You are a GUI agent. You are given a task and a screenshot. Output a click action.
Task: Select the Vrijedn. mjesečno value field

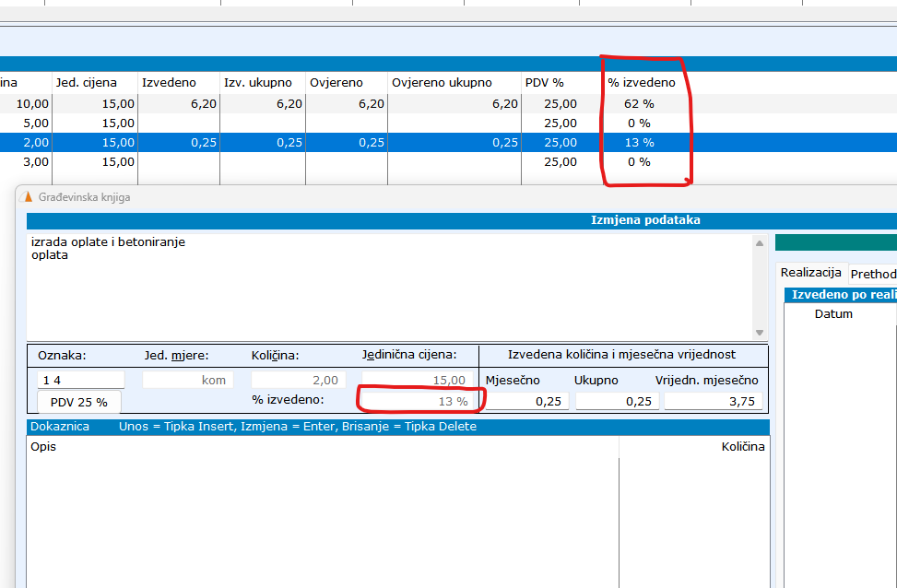[712, 401]
